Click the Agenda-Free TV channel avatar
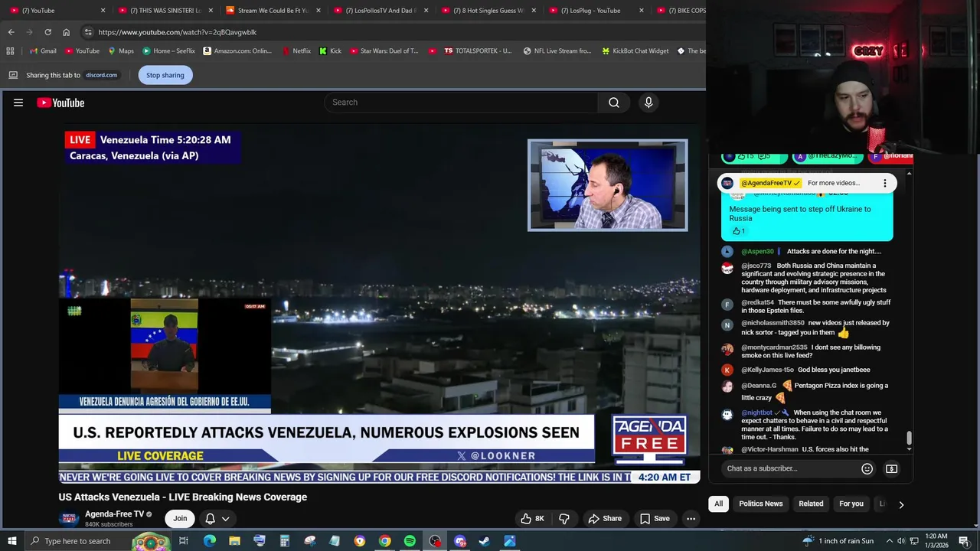The width and height of the screenshot is (980, 551). [69, 518]
